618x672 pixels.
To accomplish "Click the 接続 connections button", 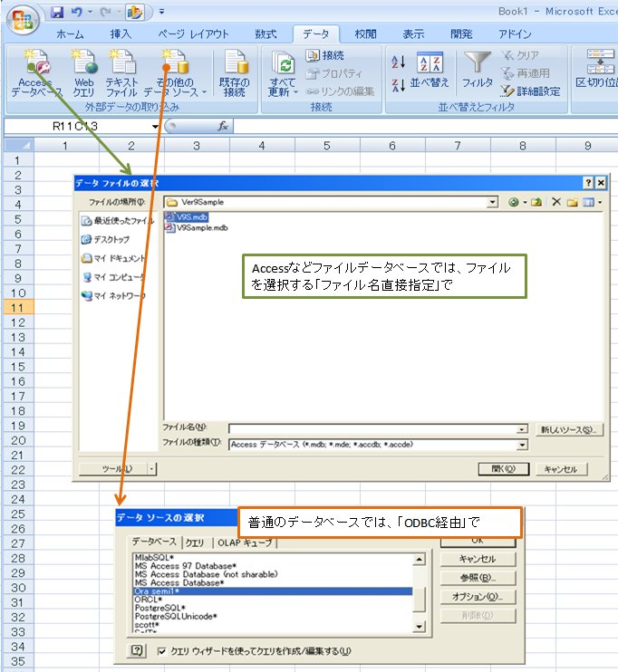I will (325, 55).
